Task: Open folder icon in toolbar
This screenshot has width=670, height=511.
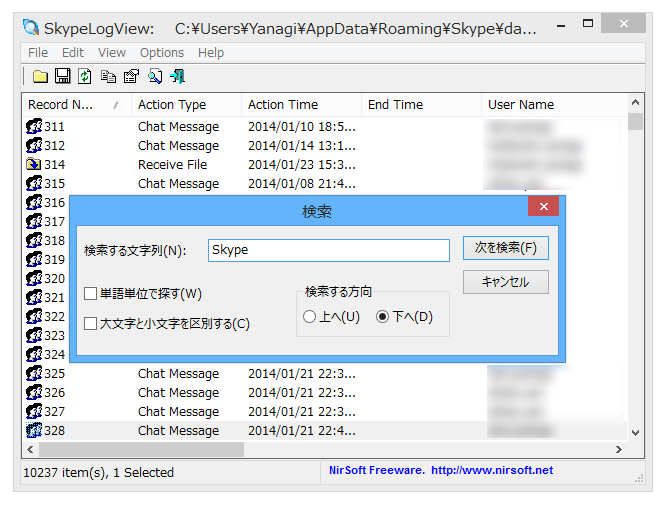Action: [40, 77]
